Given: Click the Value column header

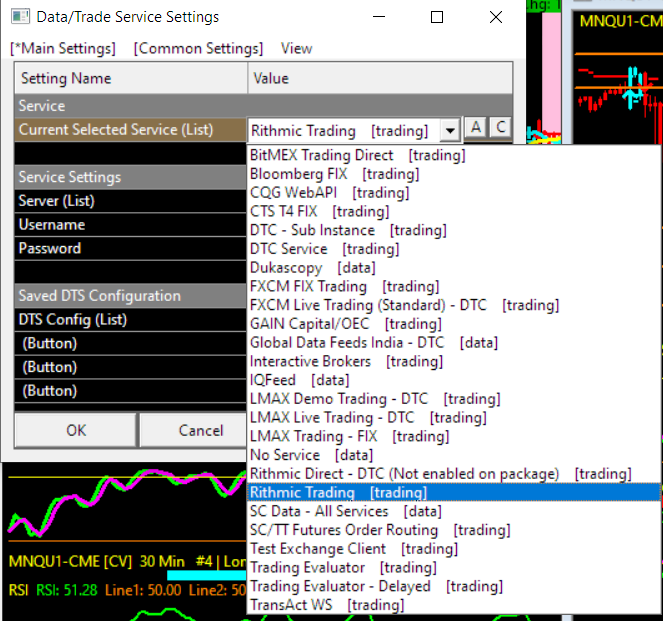Looking at the screenshot, I should point(380,78).
